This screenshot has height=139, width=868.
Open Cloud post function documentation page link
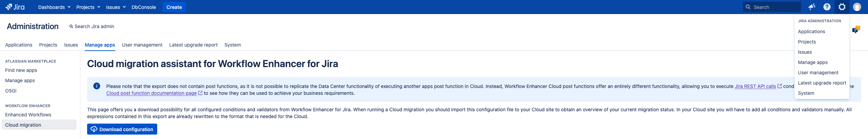point(151,93)
